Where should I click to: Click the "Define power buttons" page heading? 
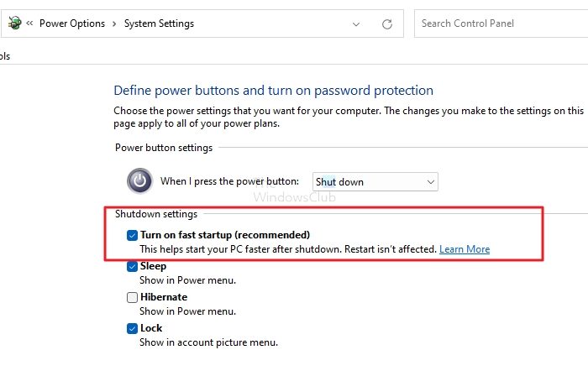point(273,90)
